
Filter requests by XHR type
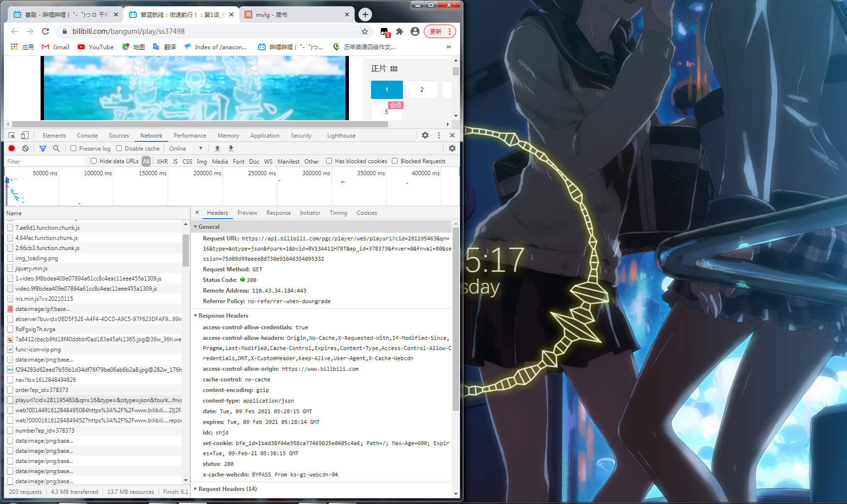click(162, 162)
